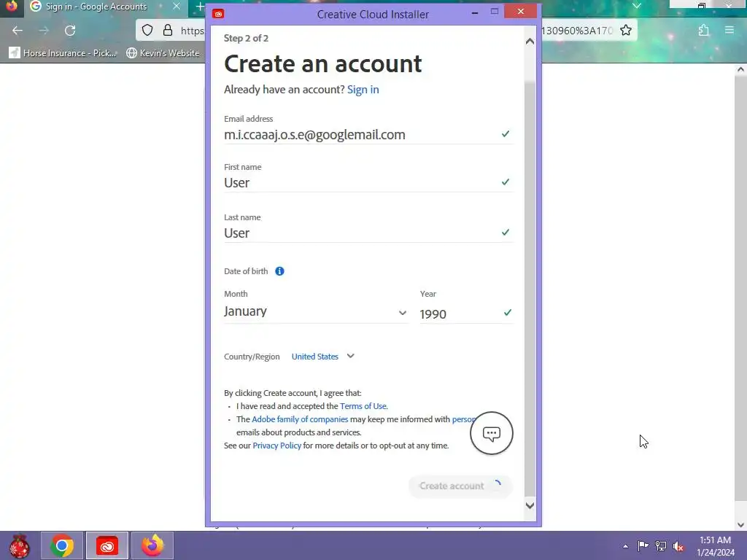This screenshot has height=560, width=747.
Task: Open the Privacy Policy link
Action: (x=276, y=446)
